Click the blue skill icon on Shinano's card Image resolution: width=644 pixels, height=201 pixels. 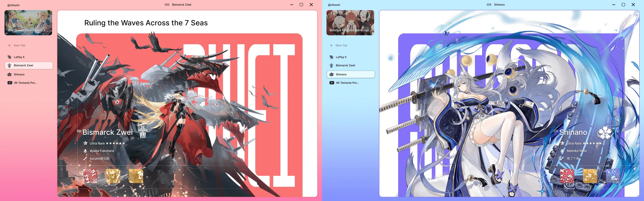click(613, 176)
